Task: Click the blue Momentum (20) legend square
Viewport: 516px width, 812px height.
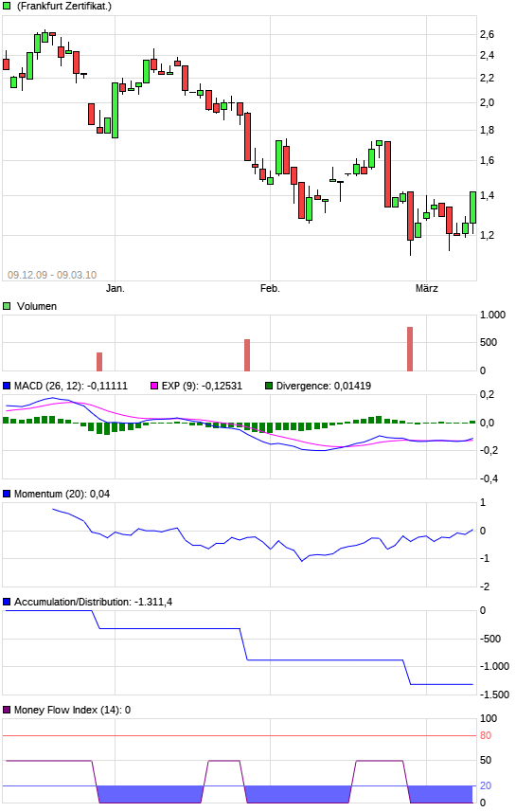Action: (7, 494)
